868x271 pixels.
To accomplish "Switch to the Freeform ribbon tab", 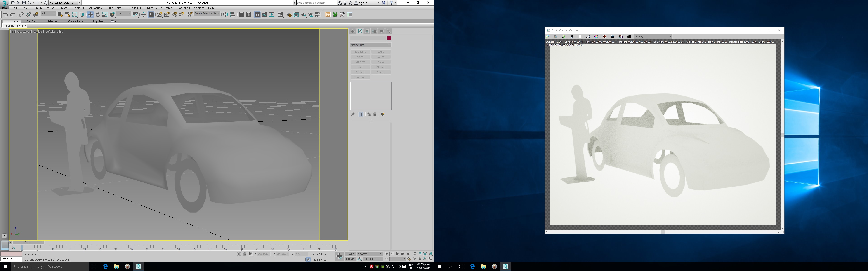I will (32, 21).
